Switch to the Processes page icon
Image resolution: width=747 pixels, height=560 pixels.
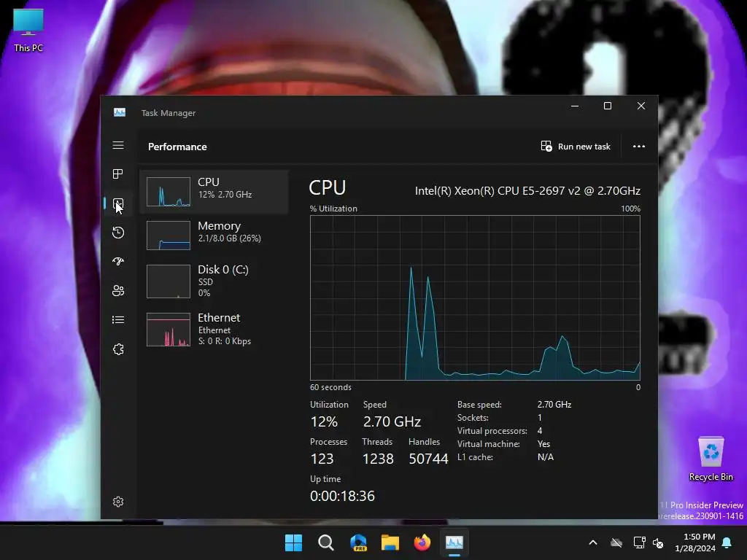point(118,174)
